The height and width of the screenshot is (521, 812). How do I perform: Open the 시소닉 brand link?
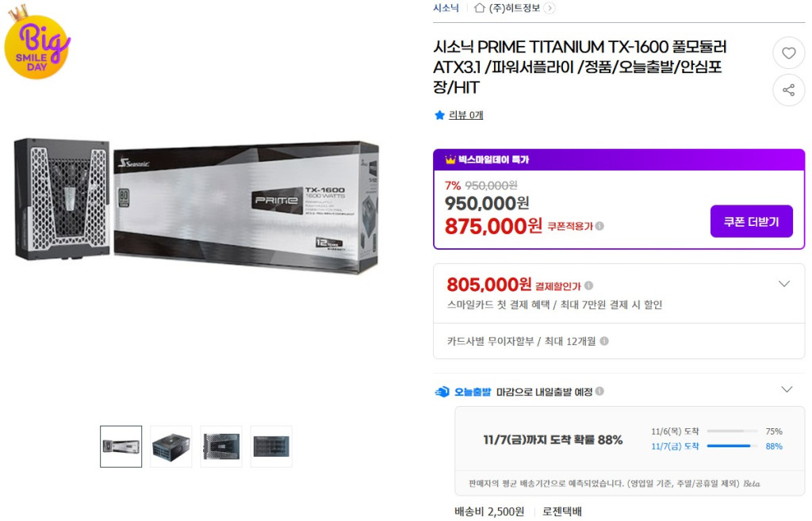coord(446,8)
